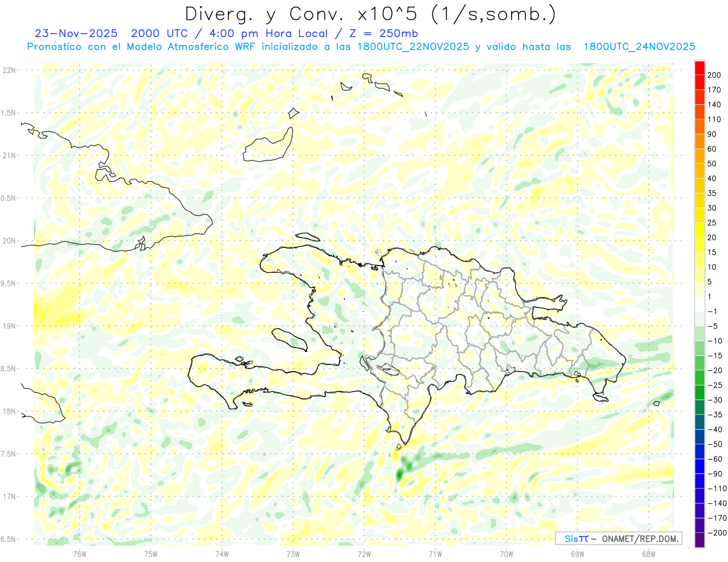Click the -60 value on the color scale

tap(714, 459)
